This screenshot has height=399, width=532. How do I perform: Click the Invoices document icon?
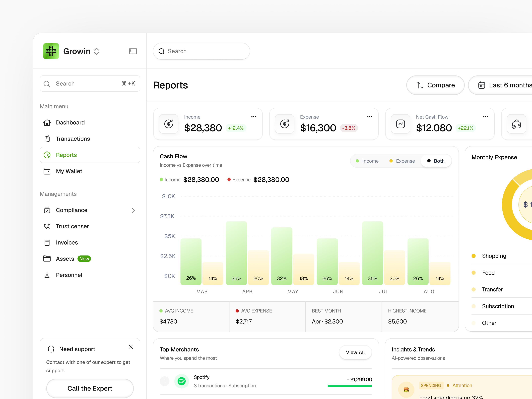[x=47, y=242]
